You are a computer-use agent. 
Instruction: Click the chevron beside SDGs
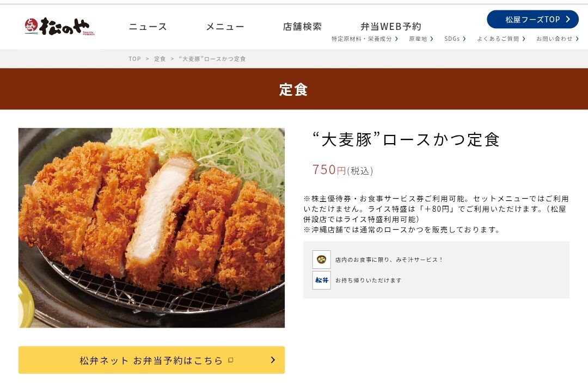click(x=464, y=39)
